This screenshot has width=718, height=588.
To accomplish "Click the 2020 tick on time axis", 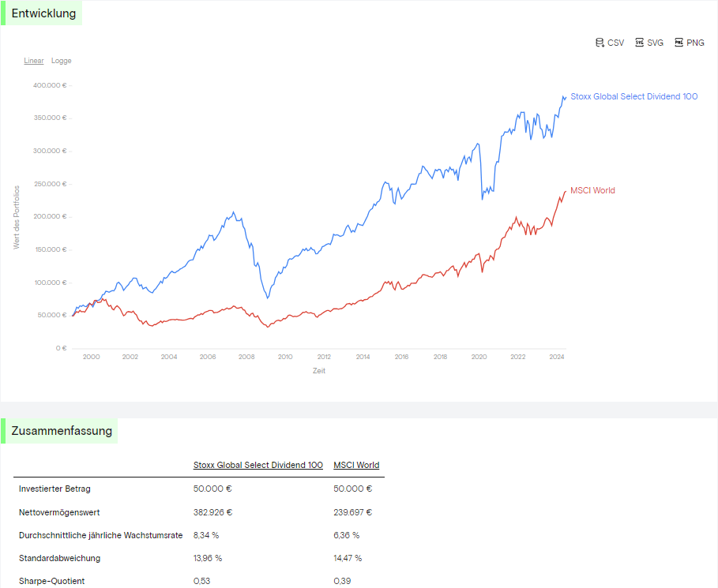I will (x=479, y=357).
